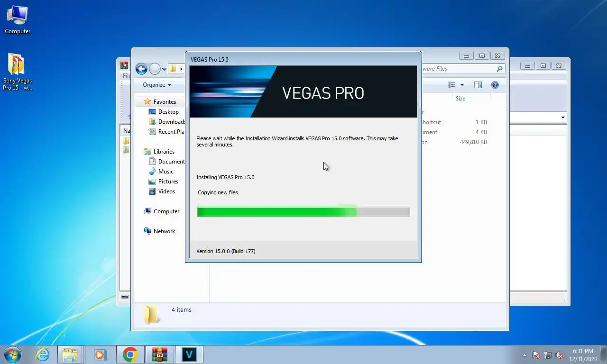Click the muted volume tray icon
The height and width of the screenshot is (364, 607).
tap(559, 355)
